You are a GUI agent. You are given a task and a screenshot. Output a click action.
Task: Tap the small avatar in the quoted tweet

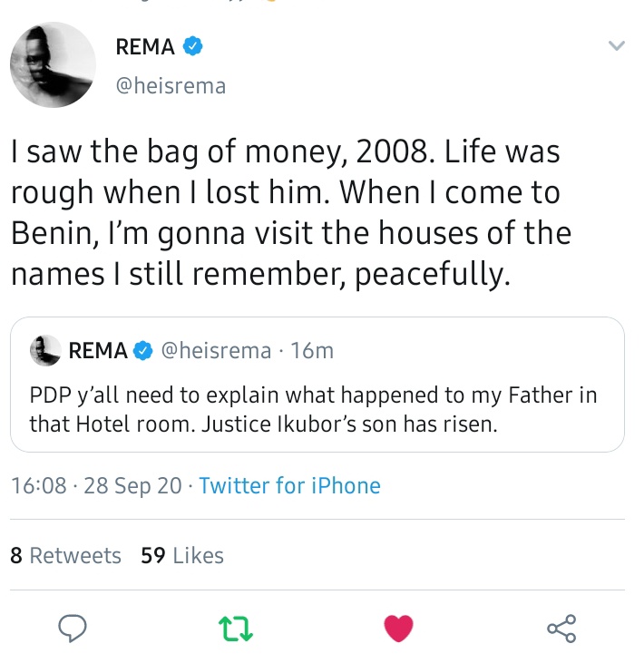[45, 350]
